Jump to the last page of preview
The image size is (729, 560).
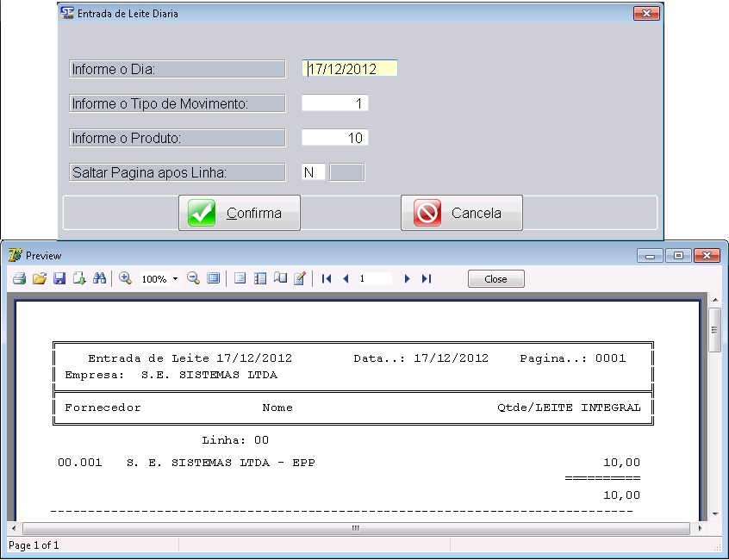[427, 279]
